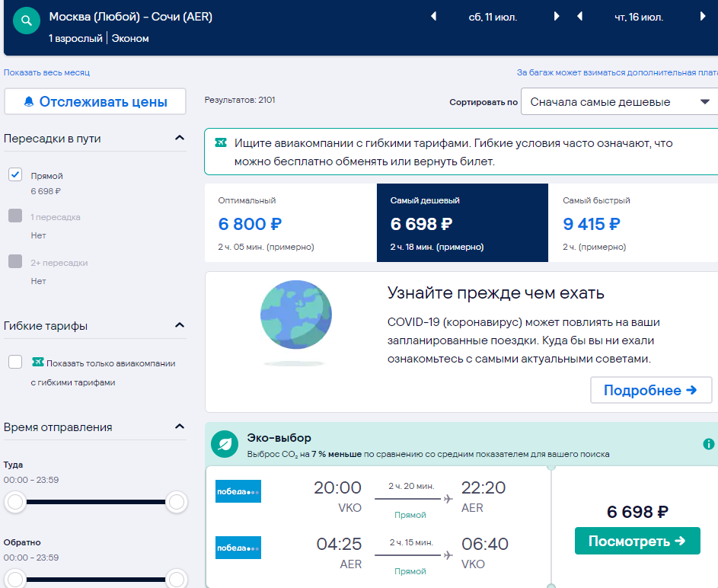This screenshot has width=718, height=588.
Task: Click the Результатов: 2101 text
Action: coord(240,100)
